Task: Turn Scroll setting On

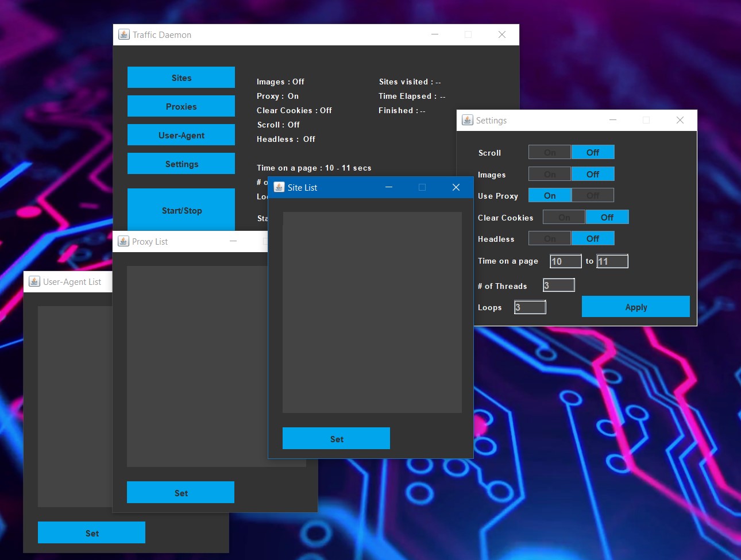Action: coord(550,152)
